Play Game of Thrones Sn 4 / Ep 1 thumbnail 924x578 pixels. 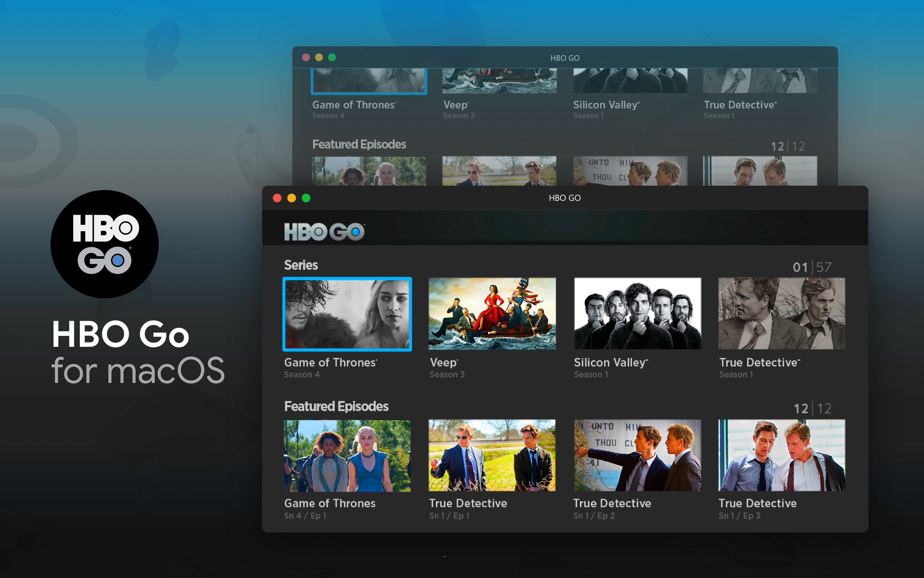click(x=347, y=456)
